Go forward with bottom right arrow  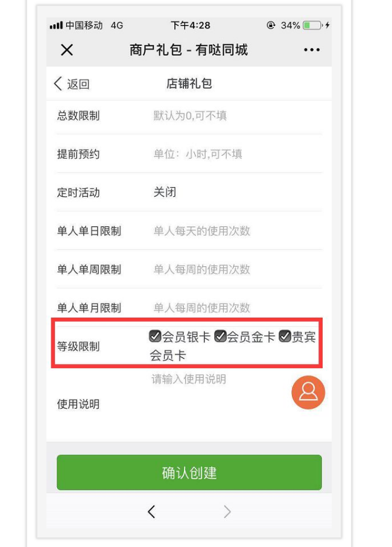click(x=227, y=512)
